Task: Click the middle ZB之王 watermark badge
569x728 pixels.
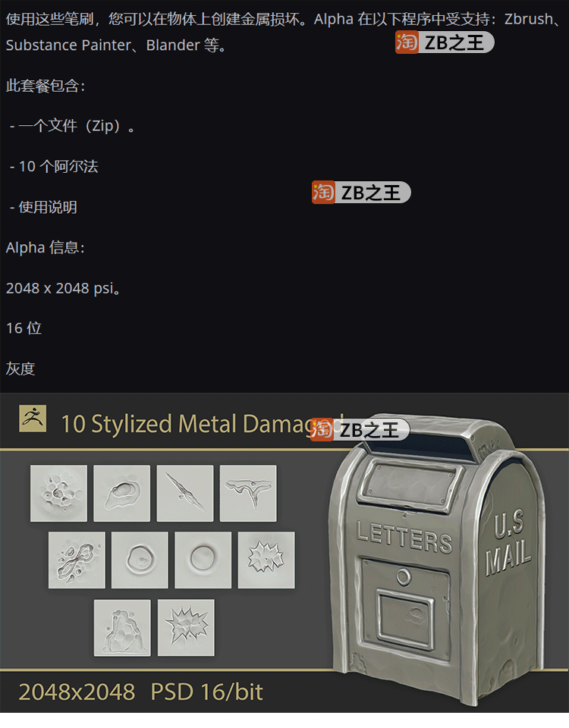Action: point(361,192)
